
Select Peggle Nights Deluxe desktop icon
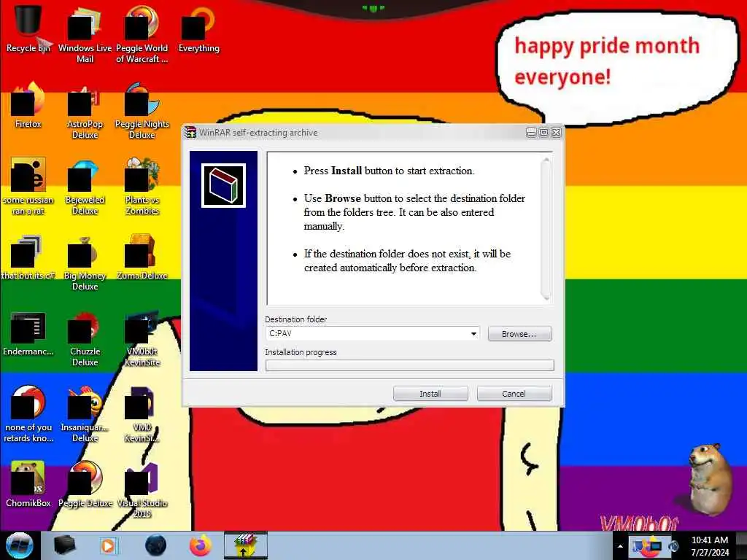pyautogui.click(x=142, y=112)
